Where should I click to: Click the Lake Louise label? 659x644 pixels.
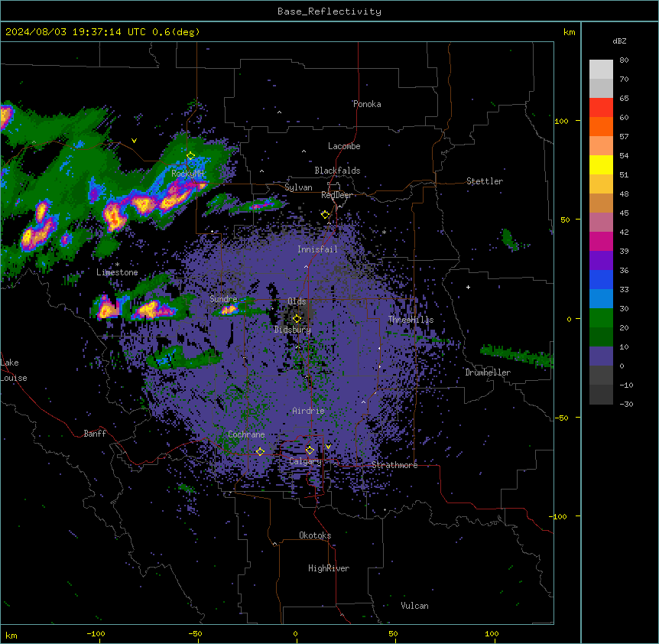coord(14,370)
